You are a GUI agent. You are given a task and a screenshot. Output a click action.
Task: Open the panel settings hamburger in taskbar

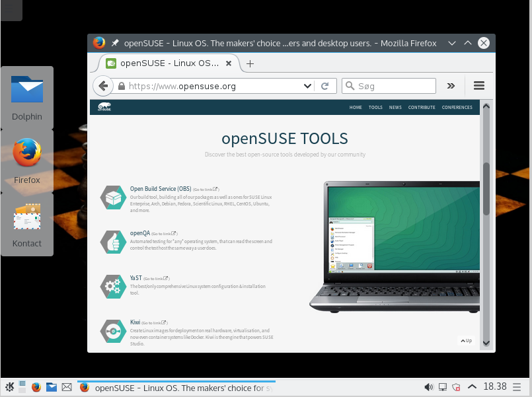[517, 387]
